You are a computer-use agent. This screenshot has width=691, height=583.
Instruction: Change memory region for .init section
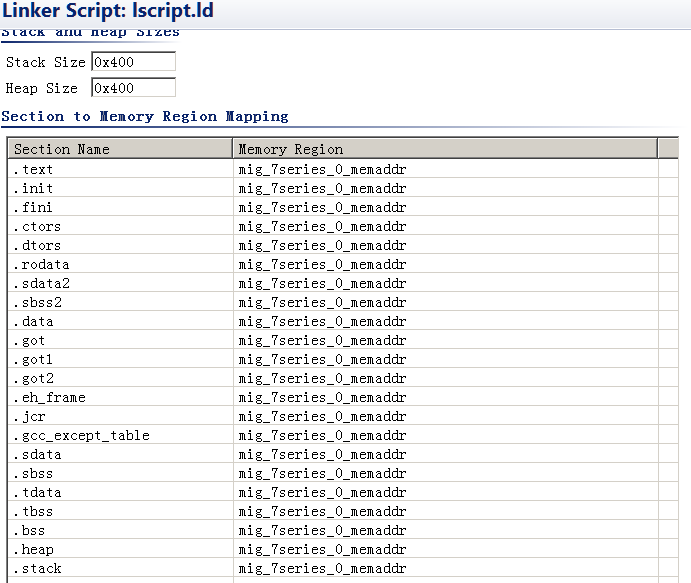pyautogui.click(x=446, y=188)
